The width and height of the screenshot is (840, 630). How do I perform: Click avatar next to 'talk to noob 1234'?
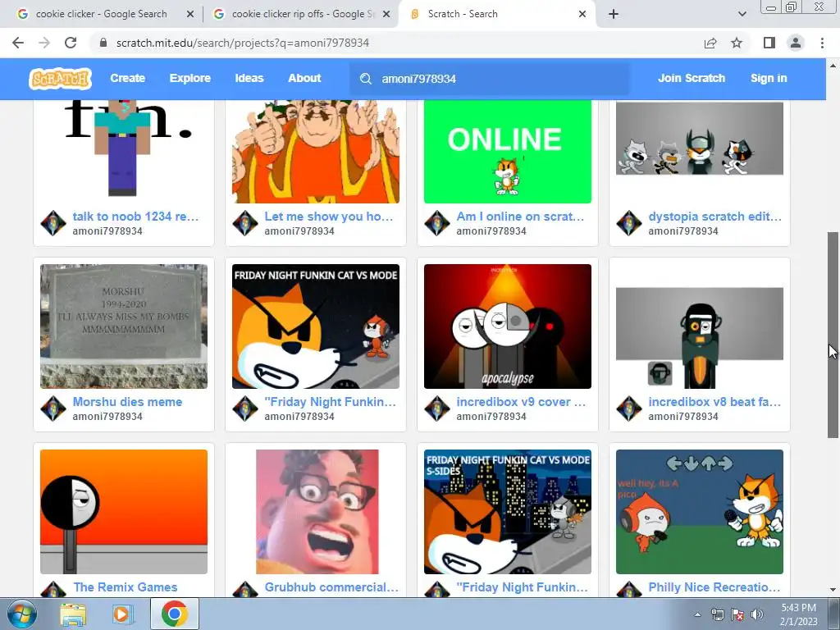coord(53,223)
